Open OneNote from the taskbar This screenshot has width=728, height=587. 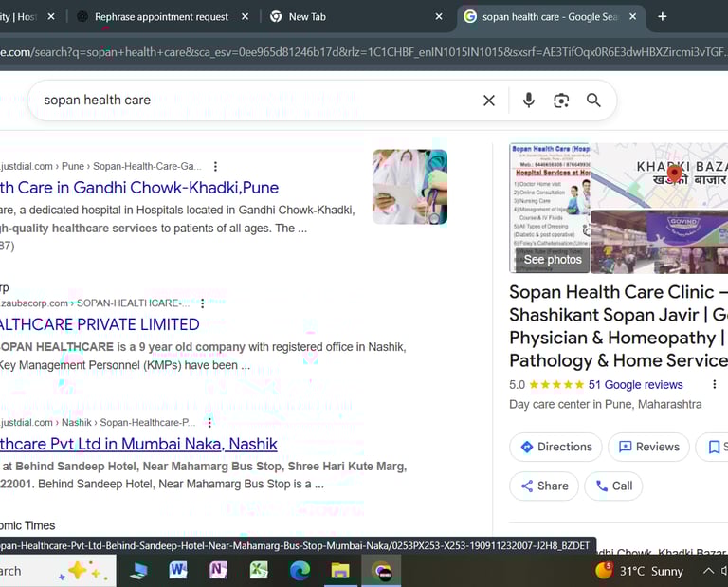(218, 570)
